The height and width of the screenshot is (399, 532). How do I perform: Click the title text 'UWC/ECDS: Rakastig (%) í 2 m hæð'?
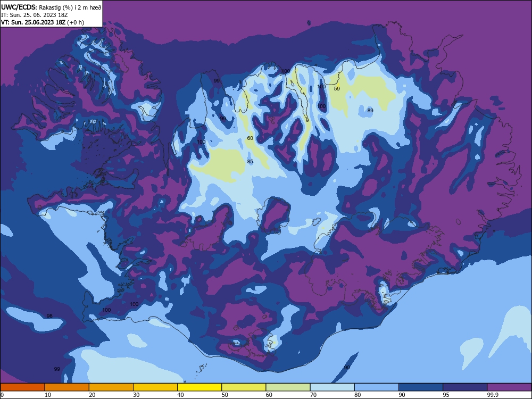click(x=51, y=7)
